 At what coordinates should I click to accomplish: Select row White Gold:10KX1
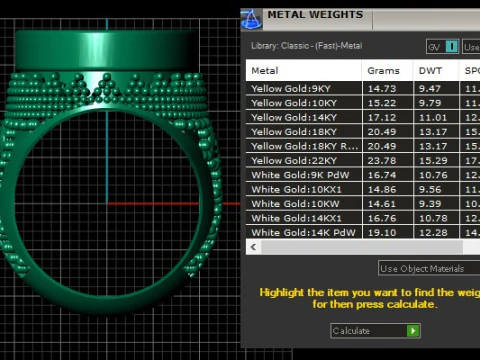(x=363, y=189)
